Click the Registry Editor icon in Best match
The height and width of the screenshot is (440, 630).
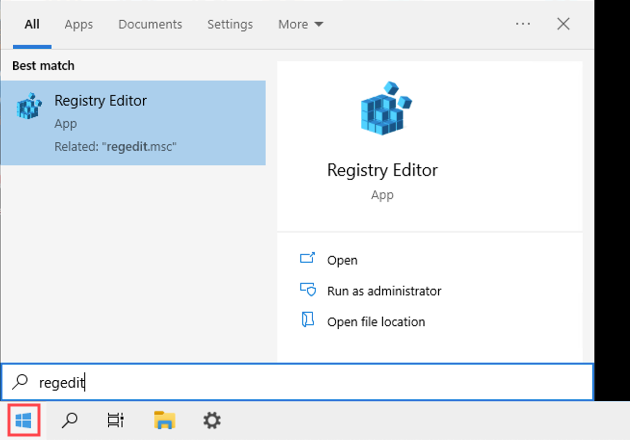[29, 107]
